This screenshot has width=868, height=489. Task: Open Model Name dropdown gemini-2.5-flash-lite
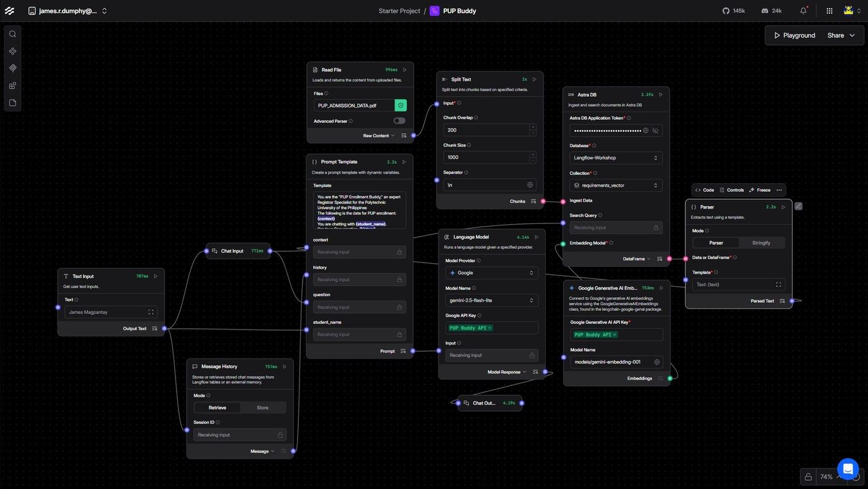pyautogui.click(x=492, y=300)
